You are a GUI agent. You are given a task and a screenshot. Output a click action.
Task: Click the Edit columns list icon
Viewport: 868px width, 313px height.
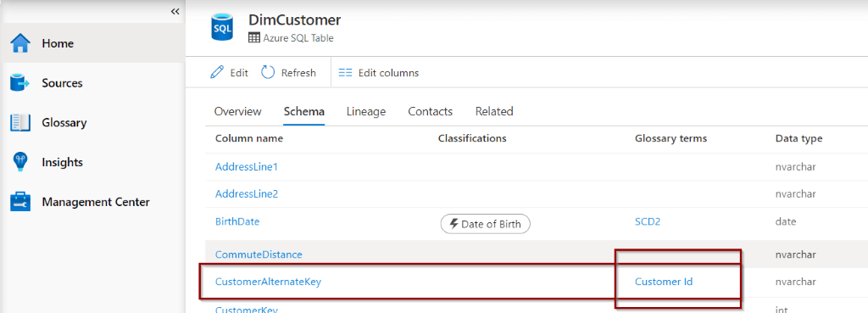click(346, 73)
